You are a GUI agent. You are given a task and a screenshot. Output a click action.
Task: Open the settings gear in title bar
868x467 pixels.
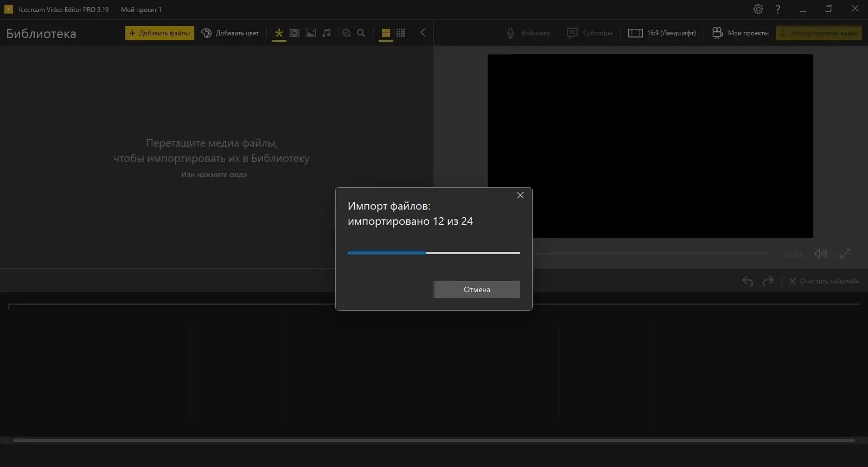[x=758, y=9]
